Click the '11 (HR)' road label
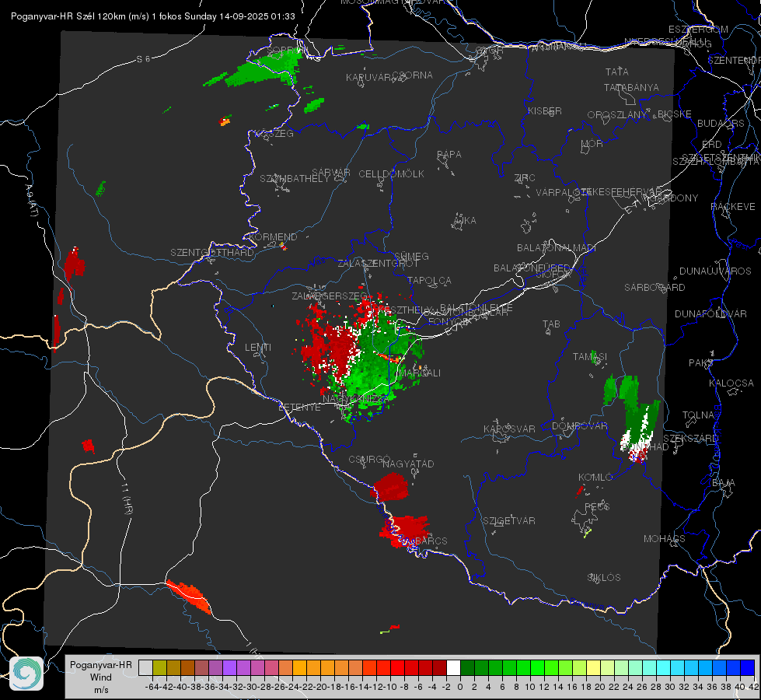This screenshot has height=700, width=761. (x=127, y=499)
